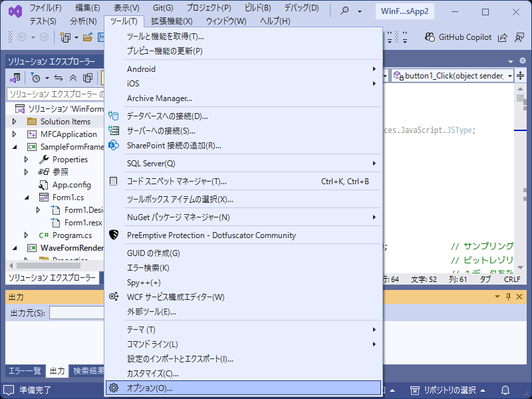Click the collapse all icon
This screenshot has width=532, height=399.
pos(73,78)
